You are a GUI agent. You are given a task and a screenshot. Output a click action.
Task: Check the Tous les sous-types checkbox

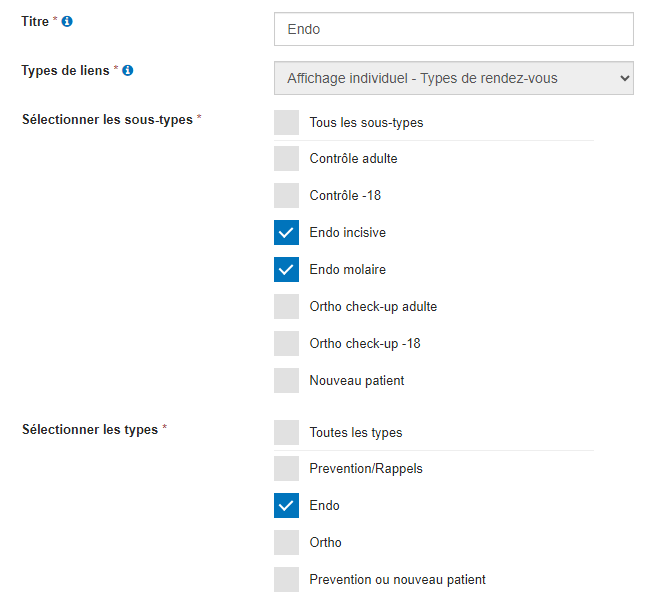[286, 123]
